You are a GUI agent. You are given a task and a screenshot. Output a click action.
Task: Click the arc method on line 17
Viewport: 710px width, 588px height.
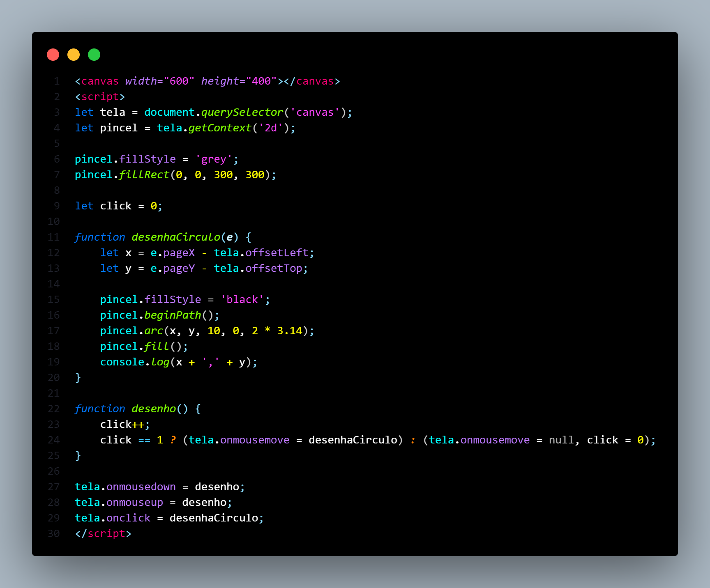click(x=154, y=331)
